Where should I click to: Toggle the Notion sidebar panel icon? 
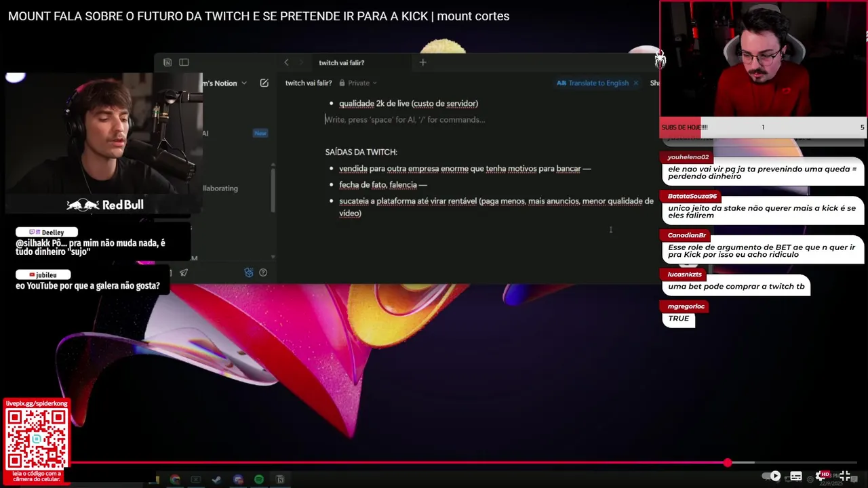tap(184, 62)
